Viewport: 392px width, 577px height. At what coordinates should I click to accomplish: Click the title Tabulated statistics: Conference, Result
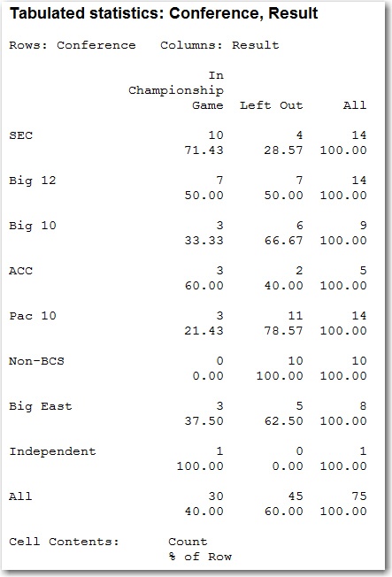164,13
